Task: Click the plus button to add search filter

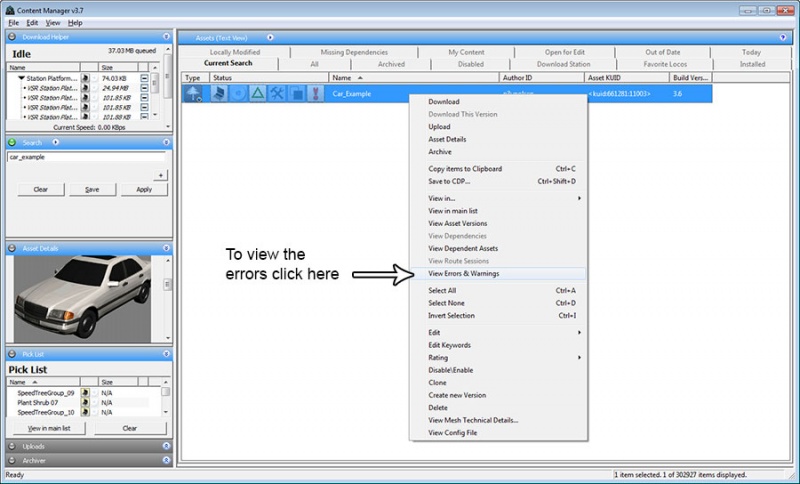Action: click(x=161, y=175)
